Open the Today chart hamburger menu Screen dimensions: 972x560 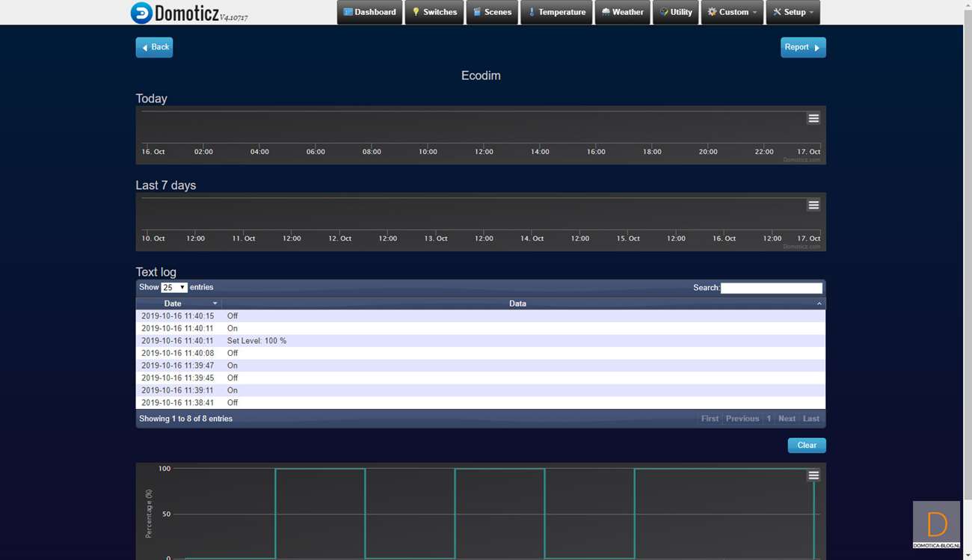pyautogui.click(x=813, y=118)
